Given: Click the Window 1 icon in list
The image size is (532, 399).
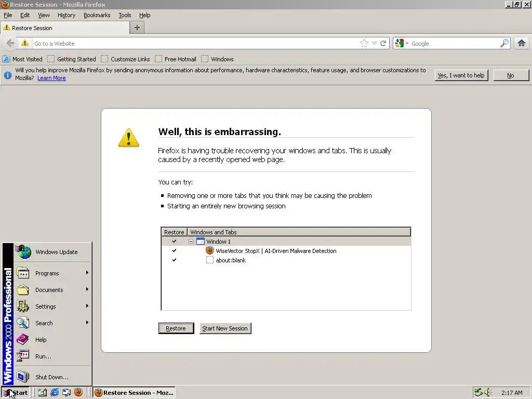Looking at the screenshot, I should [201, 241].
